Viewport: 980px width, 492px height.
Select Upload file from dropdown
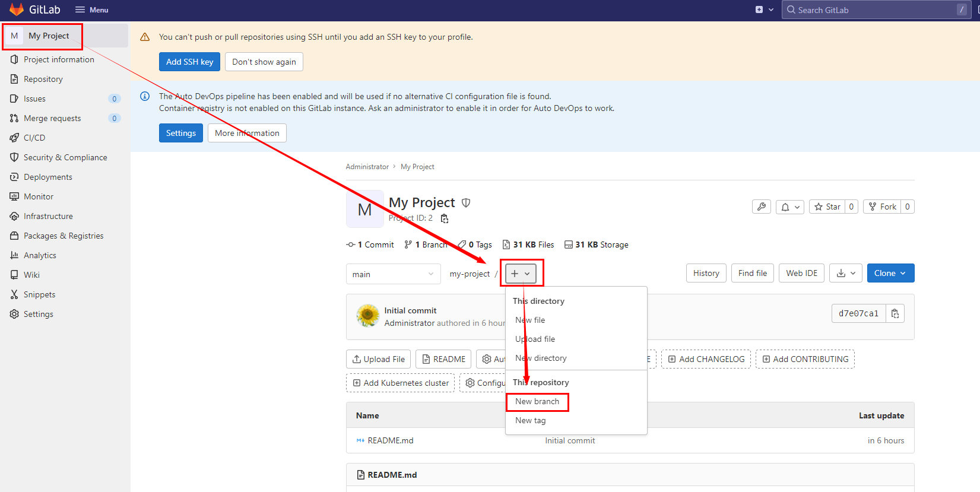tap(535, 339)
